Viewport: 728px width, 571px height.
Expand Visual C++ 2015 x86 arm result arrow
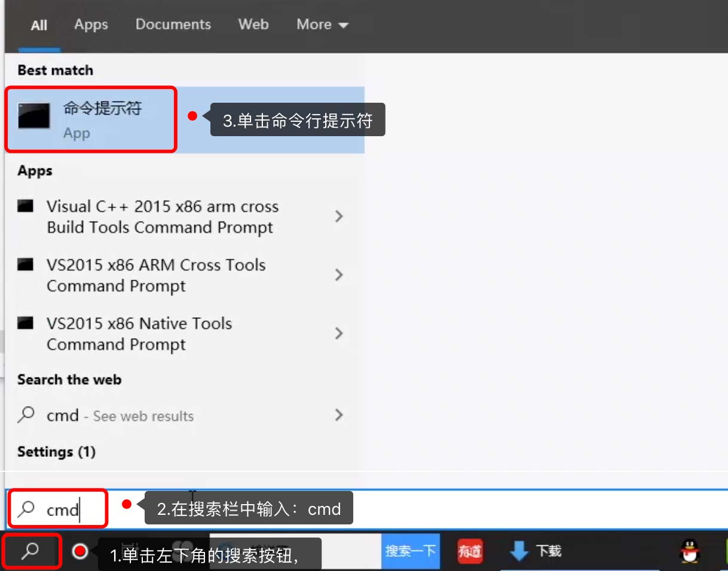339,216
